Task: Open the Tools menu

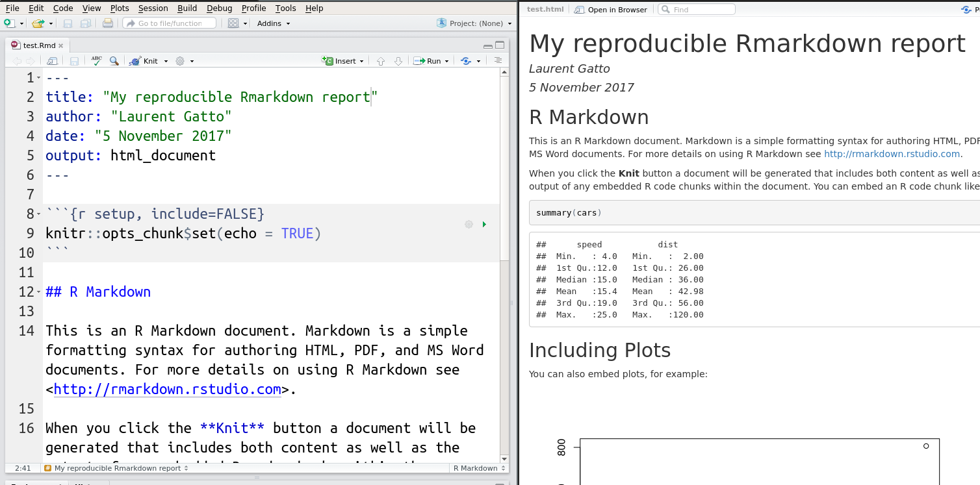Action: 285,8
